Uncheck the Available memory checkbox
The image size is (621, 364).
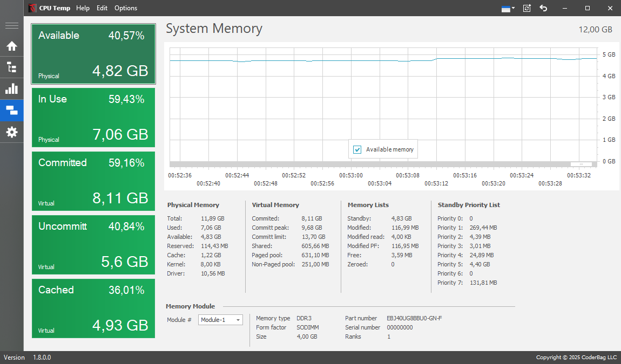pyautogui.click(x=357, y=149)
